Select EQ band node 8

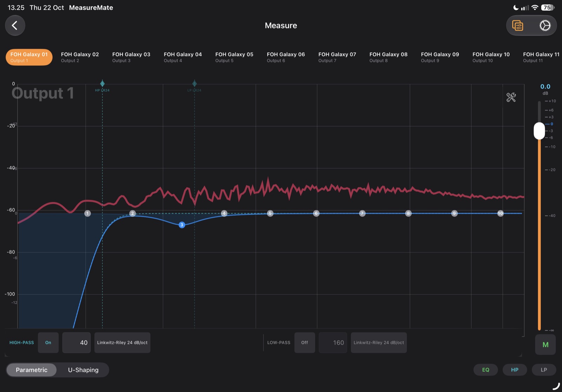(x=408, y=213)
